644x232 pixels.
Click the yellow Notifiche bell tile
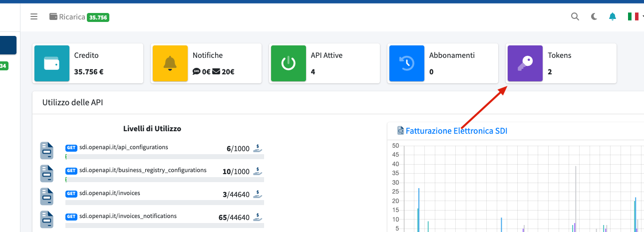coord(170,63)
